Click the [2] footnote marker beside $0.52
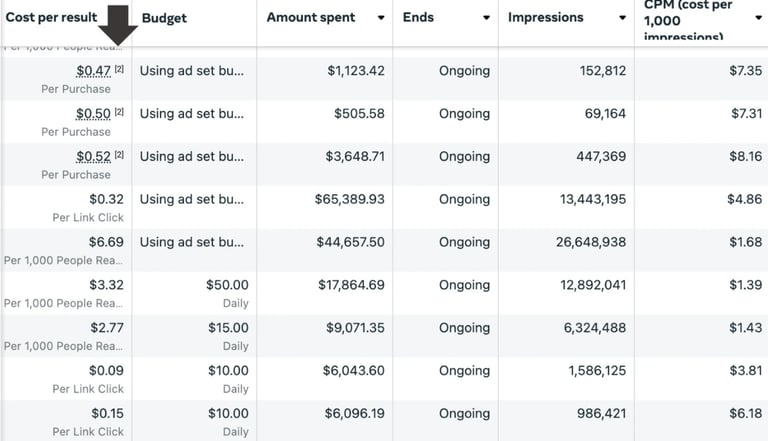The image size is (768, 441). tap(120, 155)
